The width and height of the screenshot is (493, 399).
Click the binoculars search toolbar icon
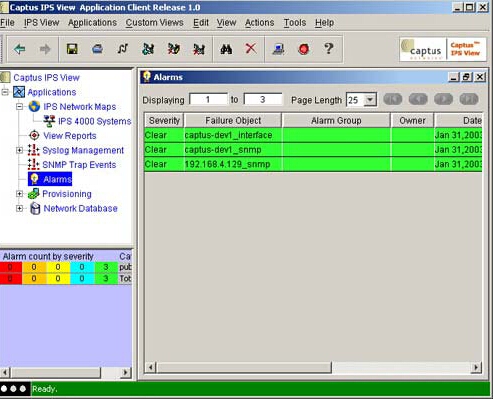tap(226, 49)
